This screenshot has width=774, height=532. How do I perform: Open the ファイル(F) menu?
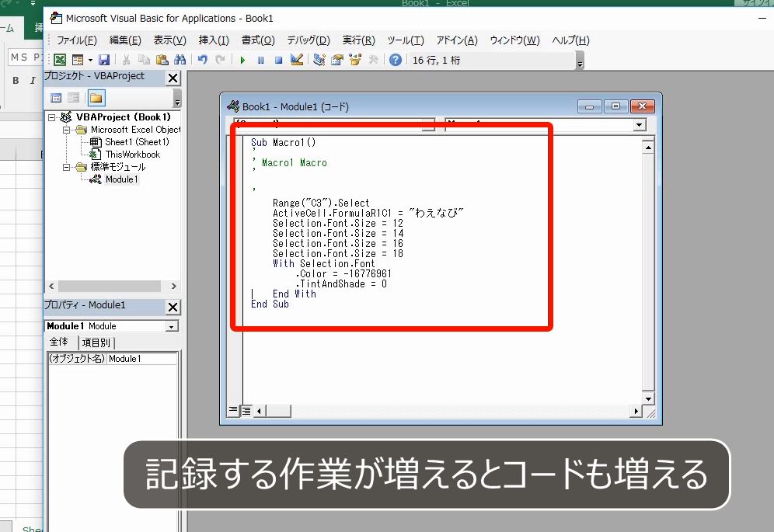pos(76,40)
